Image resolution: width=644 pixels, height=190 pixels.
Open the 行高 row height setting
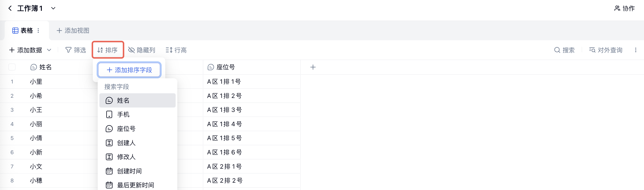pos(176,50)
